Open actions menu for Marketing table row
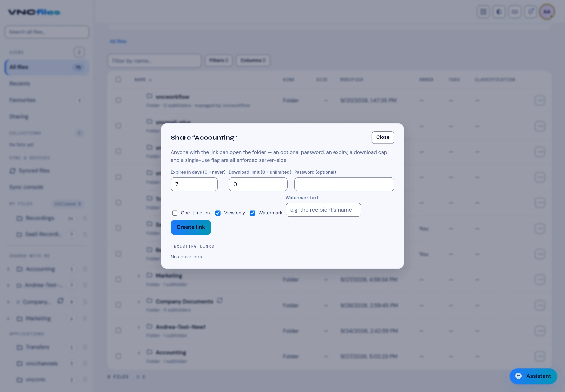The image size is (565, 392). pyautogui.click(x=540, y=279)
